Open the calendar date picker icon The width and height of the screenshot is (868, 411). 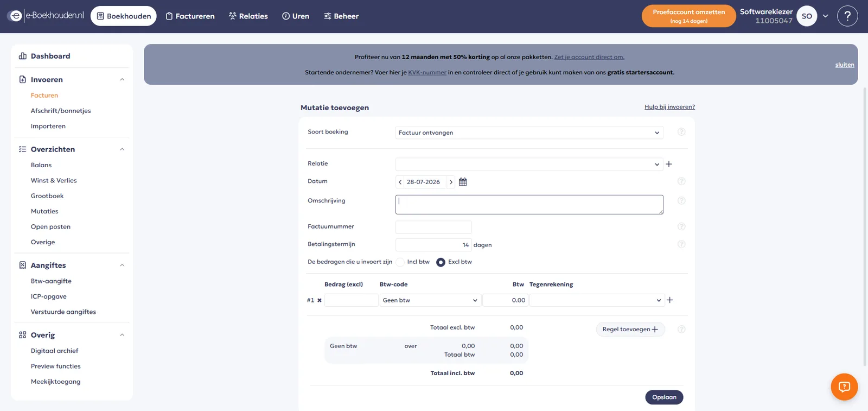pyautogui.click(x=463, y=182)
